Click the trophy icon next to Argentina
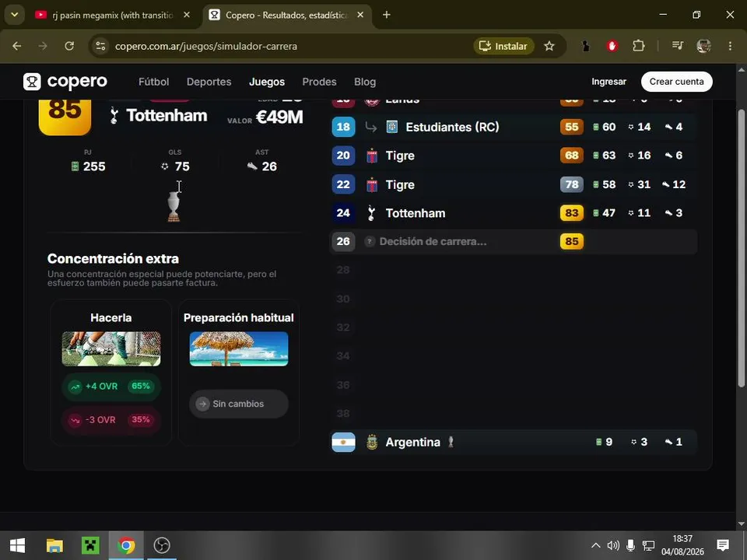The width and height of the screenshot is (747, 560). (x=451, y=443)
